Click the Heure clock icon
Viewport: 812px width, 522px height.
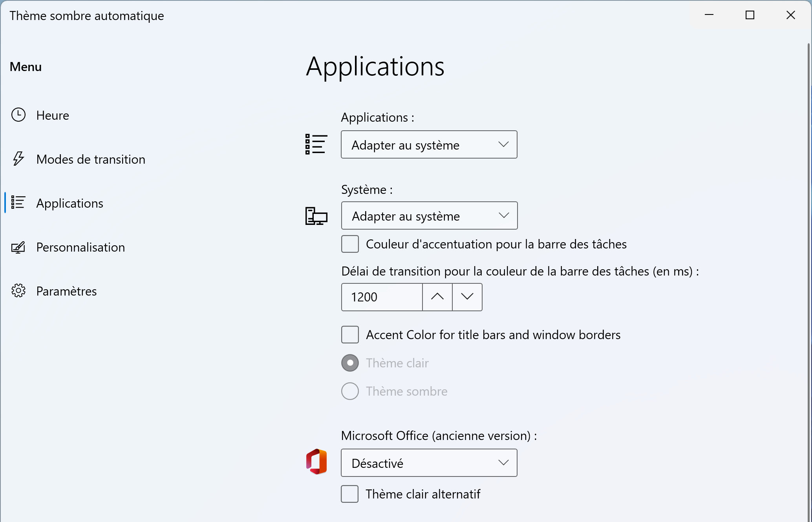click(x=18, y=115)
